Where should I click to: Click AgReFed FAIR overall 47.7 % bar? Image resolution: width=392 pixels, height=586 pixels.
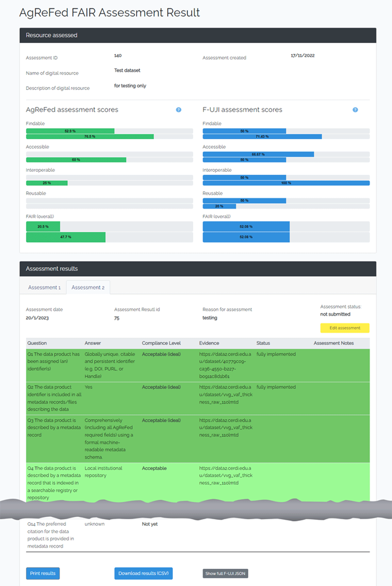pos(66,237)
